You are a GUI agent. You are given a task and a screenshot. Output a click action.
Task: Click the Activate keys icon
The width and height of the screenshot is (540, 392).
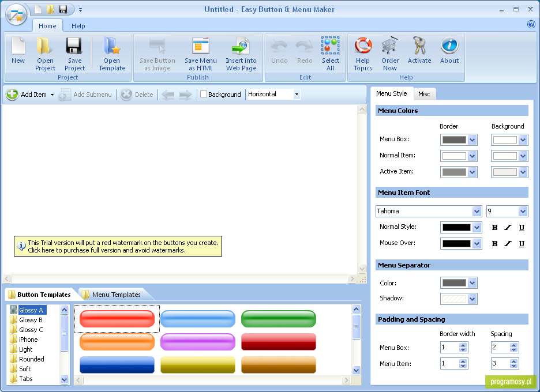coord(419,46)
